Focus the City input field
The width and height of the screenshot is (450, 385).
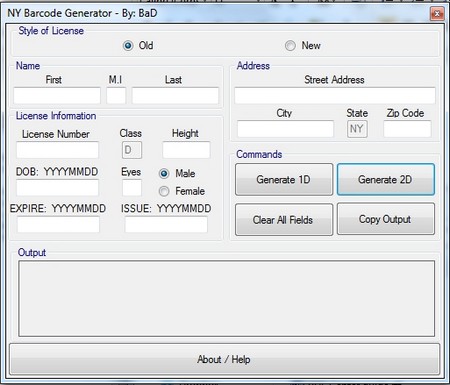point(285,129)
